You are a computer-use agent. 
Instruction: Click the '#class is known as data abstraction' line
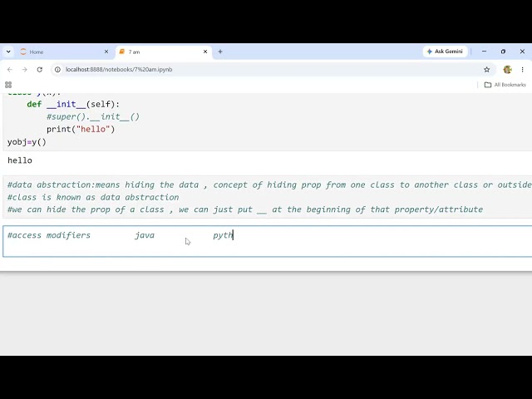(93, 197)
